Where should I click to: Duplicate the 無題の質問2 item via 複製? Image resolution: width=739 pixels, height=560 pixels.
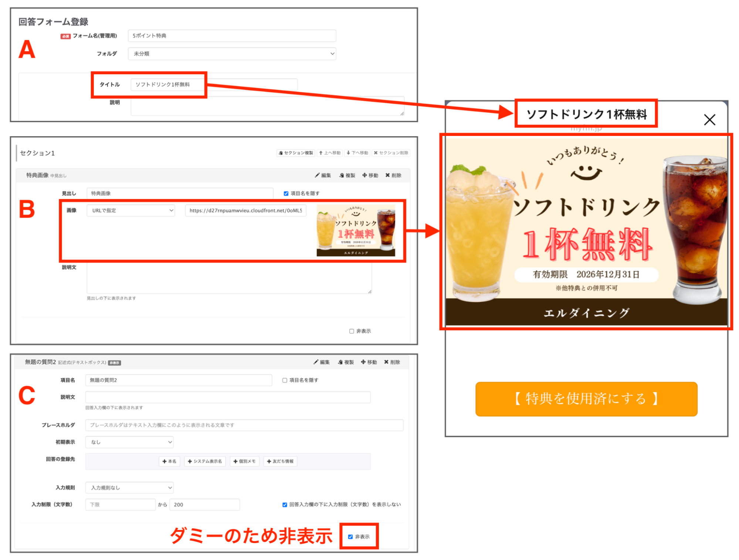346,362
